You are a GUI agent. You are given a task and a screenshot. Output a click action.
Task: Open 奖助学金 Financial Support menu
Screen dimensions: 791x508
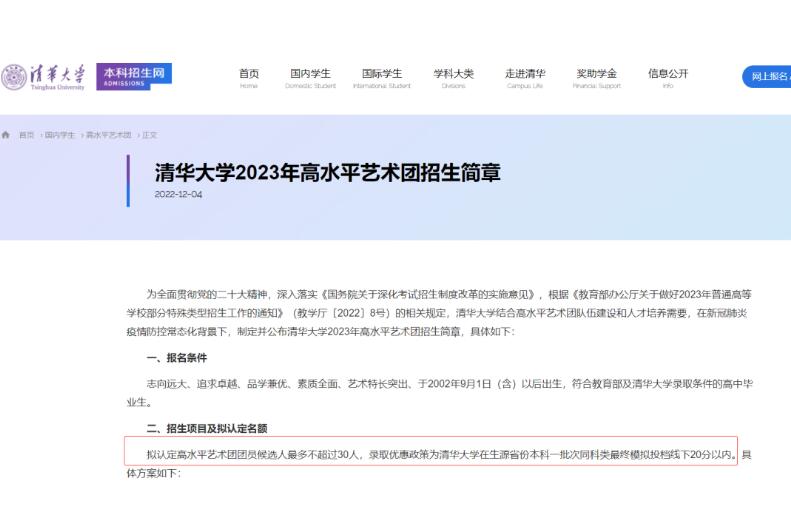597,78
